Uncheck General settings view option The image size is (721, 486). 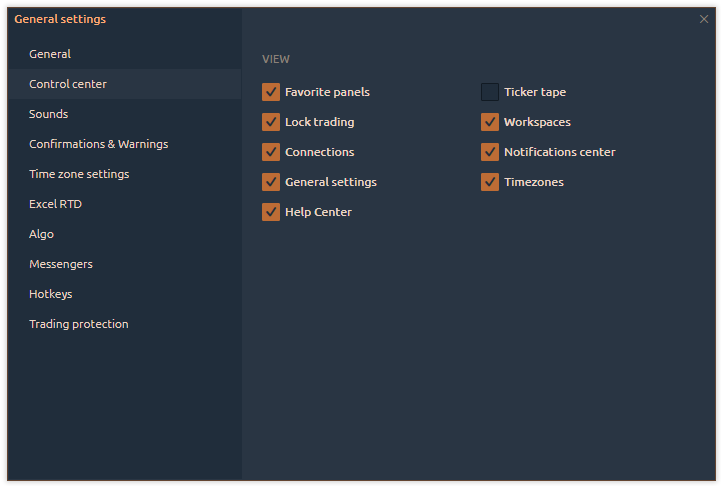pyautogui.click(x=271, y=182)
